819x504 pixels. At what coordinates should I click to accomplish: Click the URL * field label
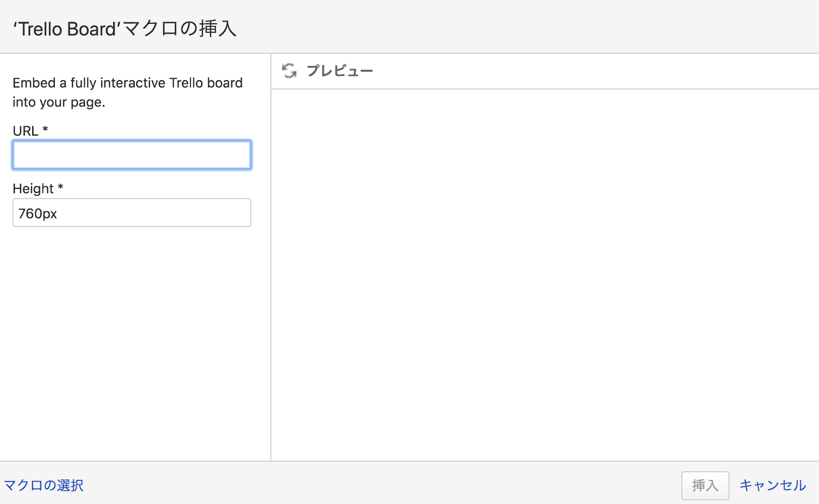tap(30, 130)
